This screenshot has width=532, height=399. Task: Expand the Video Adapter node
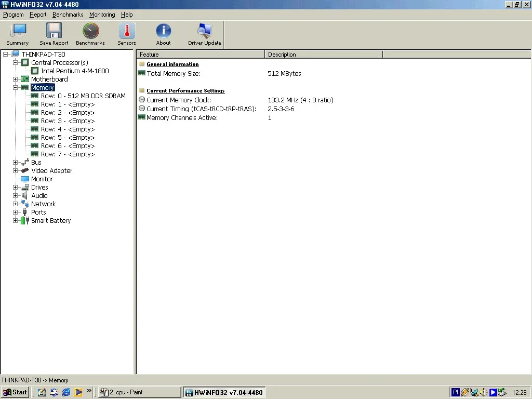15,170
